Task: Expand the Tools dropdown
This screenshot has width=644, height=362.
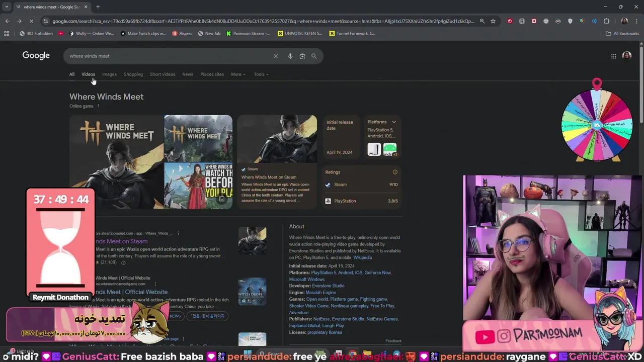Action: click(x=261, y=74)
